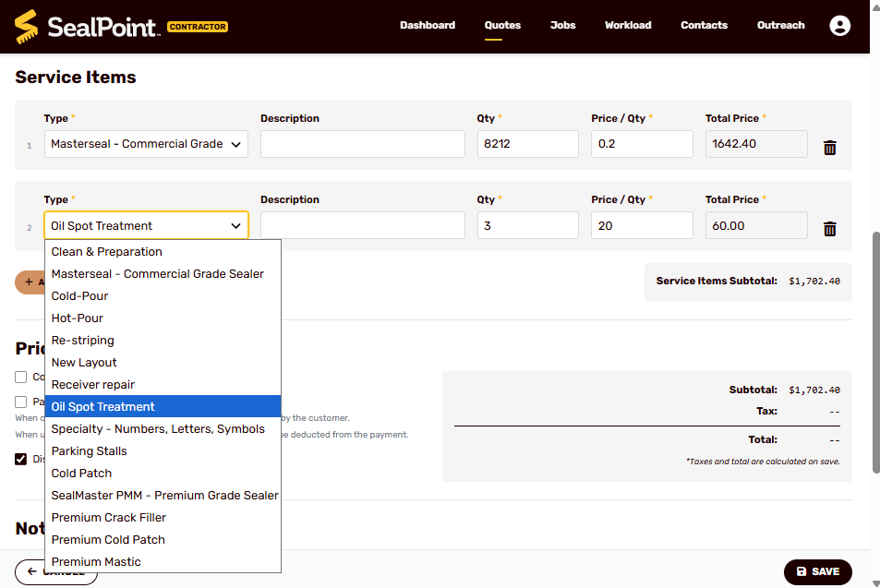This screenshot has height=588, width=880.
Task: Pick SealMaster PMM - Premium Grade Sealer
Action: pyautogui.click(x=163, y=496)
